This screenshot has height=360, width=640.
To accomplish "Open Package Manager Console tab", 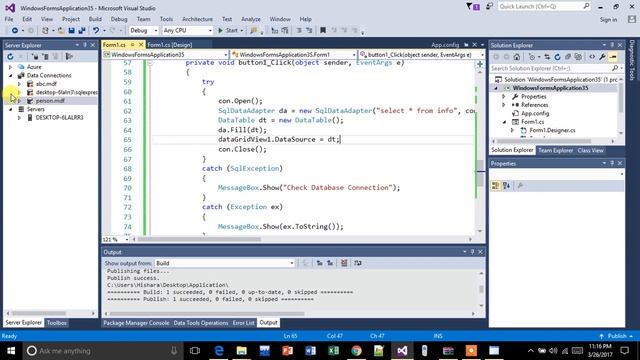I will point(136,322).
